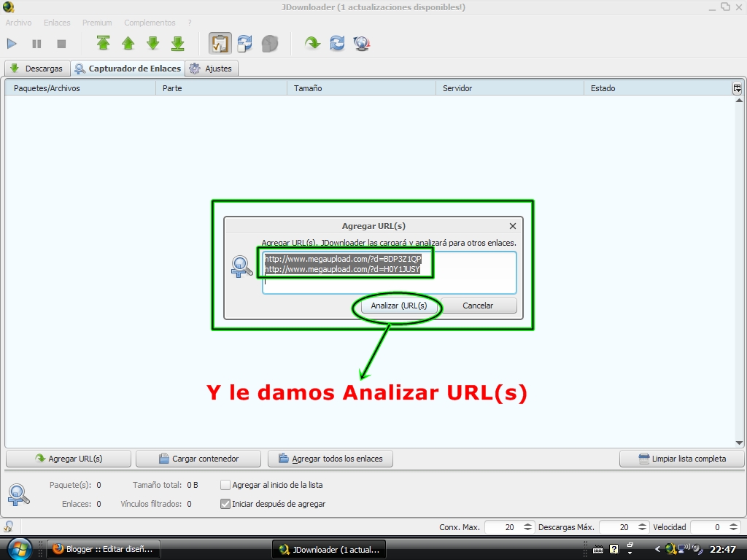Click the Velocidad value field
747x560 pixels.
[x=709, y=527]
